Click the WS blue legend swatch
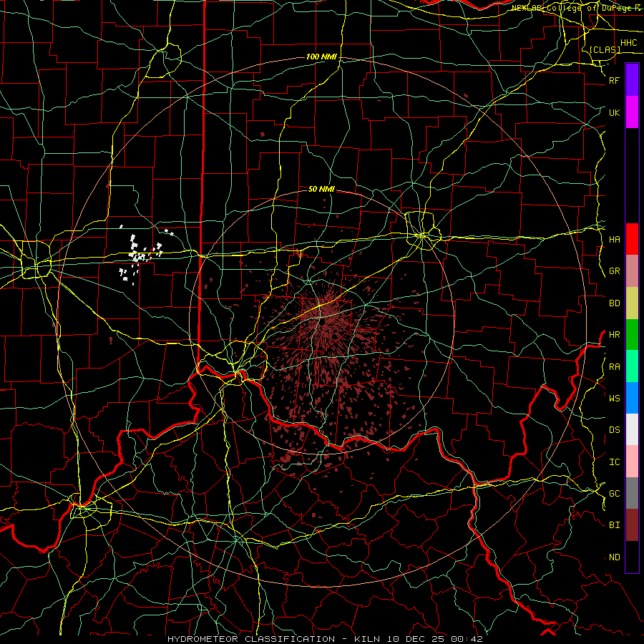Image resolution: width=644 pixels, height=644 pixels. [x=632, y=398]
